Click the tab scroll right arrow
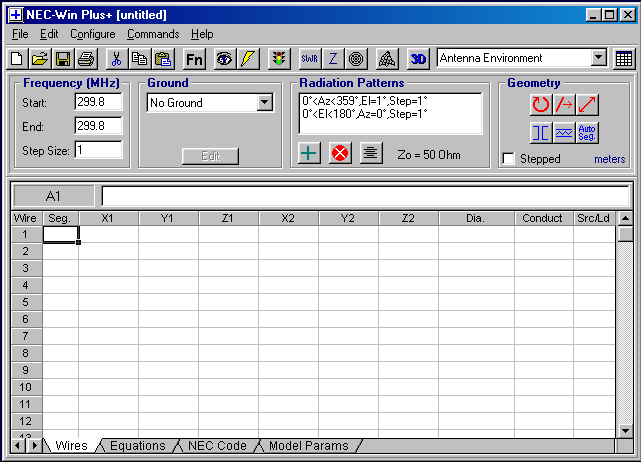The height and width of the screenshot is (462, 641). (34, 445)
